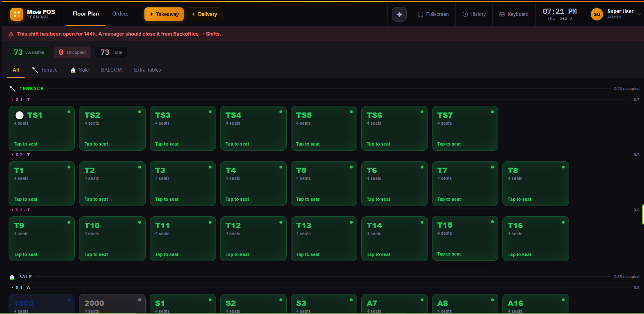Select table T15 card

(465, 238)
